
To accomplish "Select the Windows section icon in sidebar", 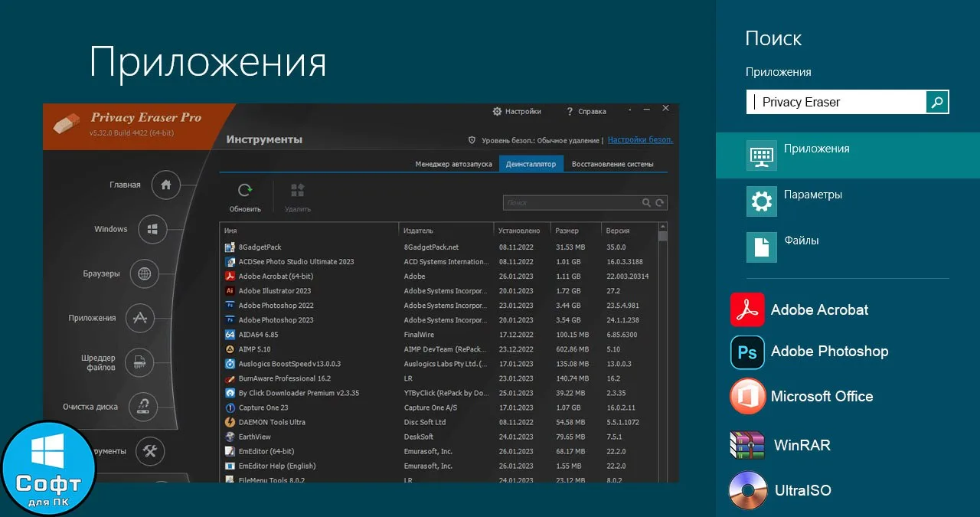I will tap(152, 229).
